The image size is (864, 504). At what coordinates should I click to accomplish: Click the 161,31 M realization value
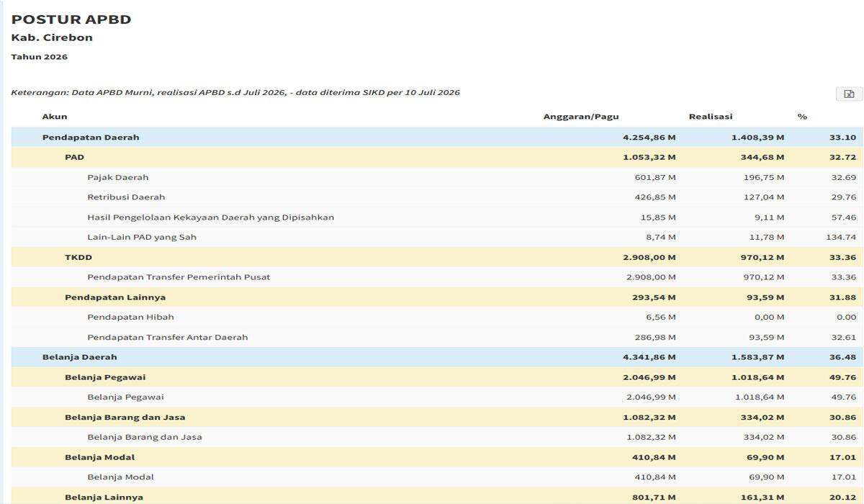coord(763,498)
